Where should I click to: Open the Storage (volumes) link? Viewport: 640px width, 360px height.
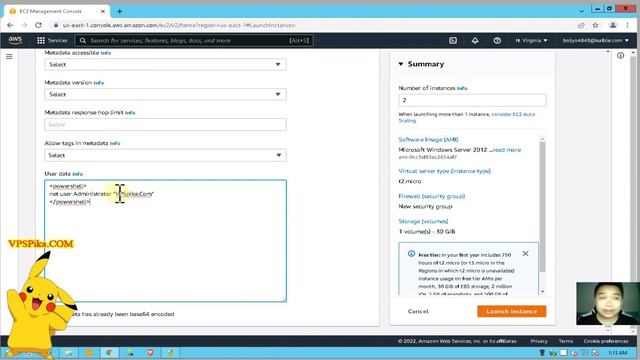point(423,221)
